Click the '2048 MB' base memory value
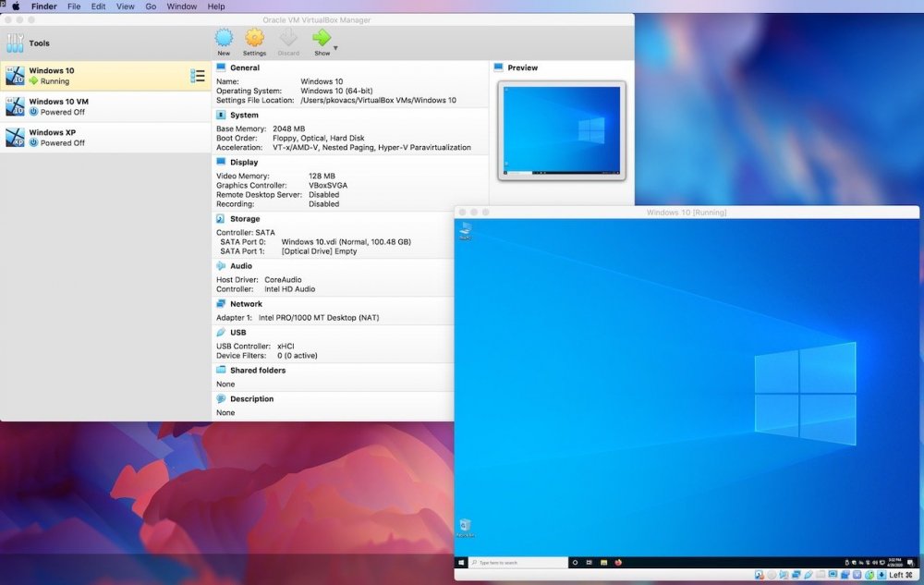 (288, 128)
